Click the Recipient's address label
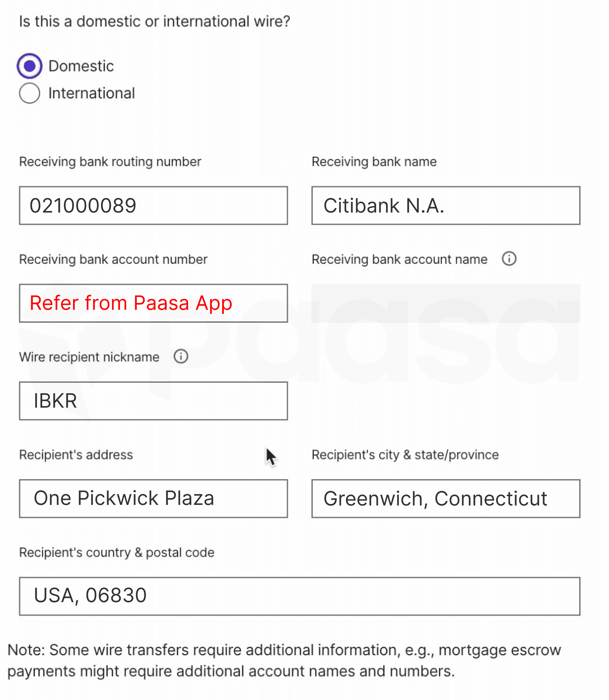This screenshot has width=609, height=700. pyautogui.click(x=76, y=455)
